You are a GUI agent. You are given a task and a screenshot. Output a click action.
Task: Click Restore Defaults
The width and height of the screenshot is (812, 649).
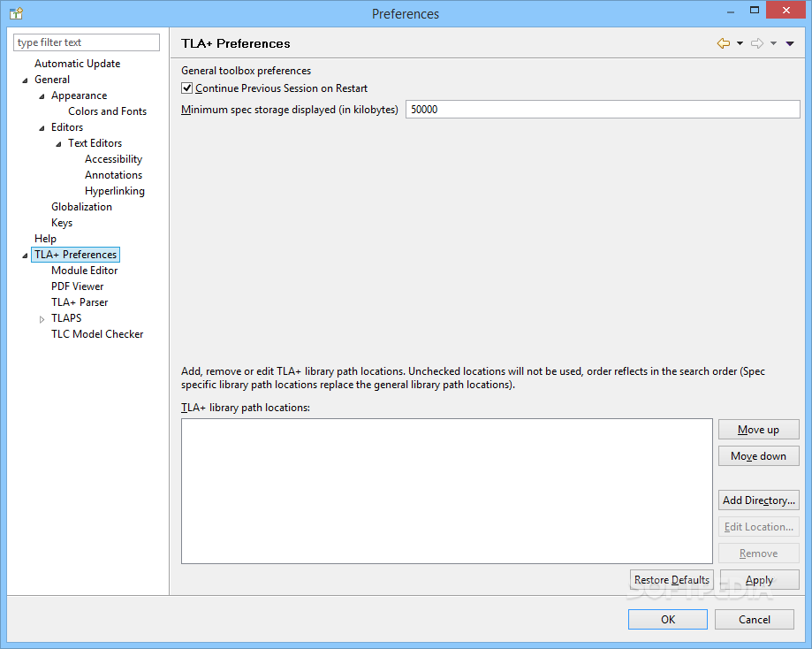[x=672, y=580]
